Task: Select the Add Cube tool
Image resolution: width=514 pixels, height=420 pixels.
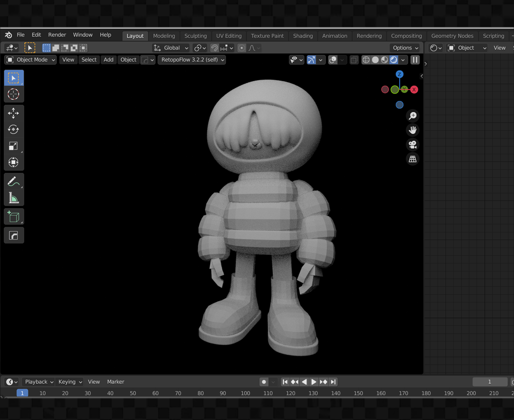Action: click(14, 217)
